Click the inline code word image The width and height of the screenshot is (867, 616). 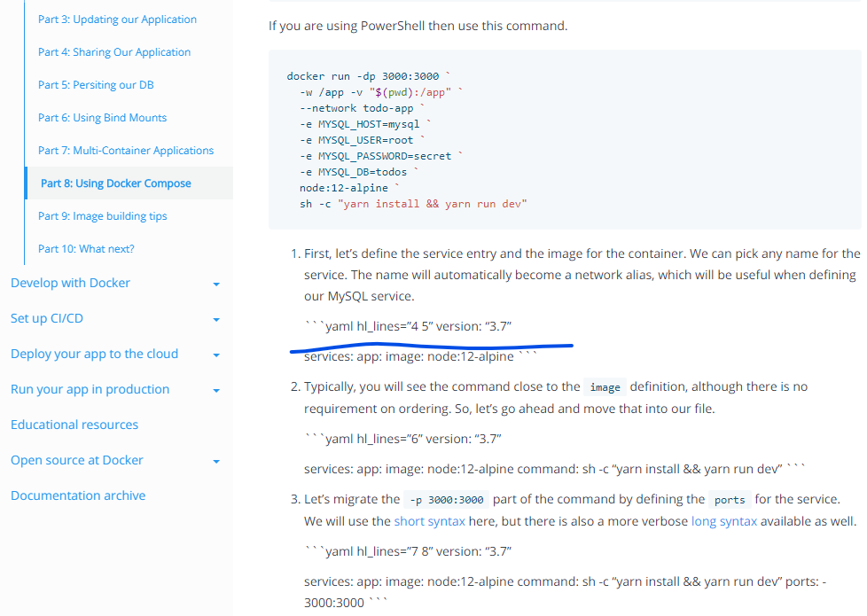click(605, 387)
